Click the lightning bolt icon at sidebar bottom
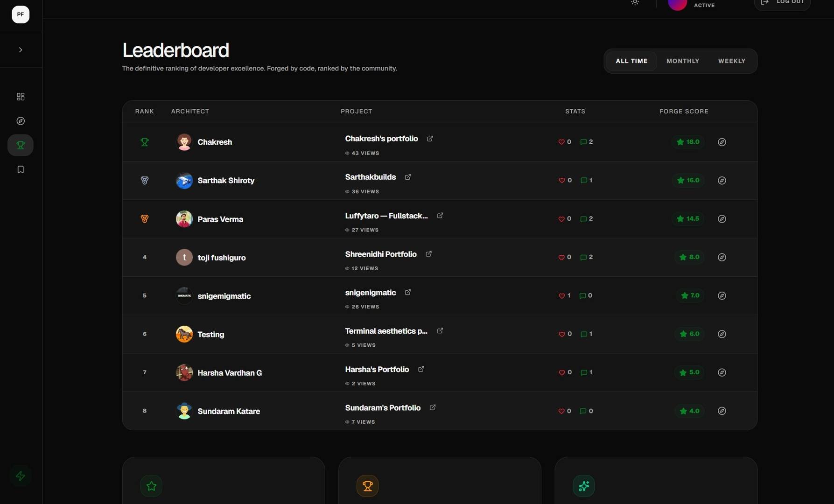This screenshot has width=834, height=504. tap(21, 476)
